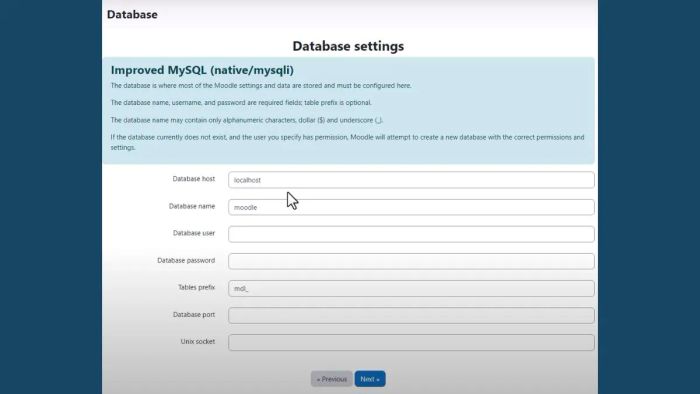This screenshot has width=700, height=394.
Task: Click the 'Database port' label
Action: pos(194,315)
